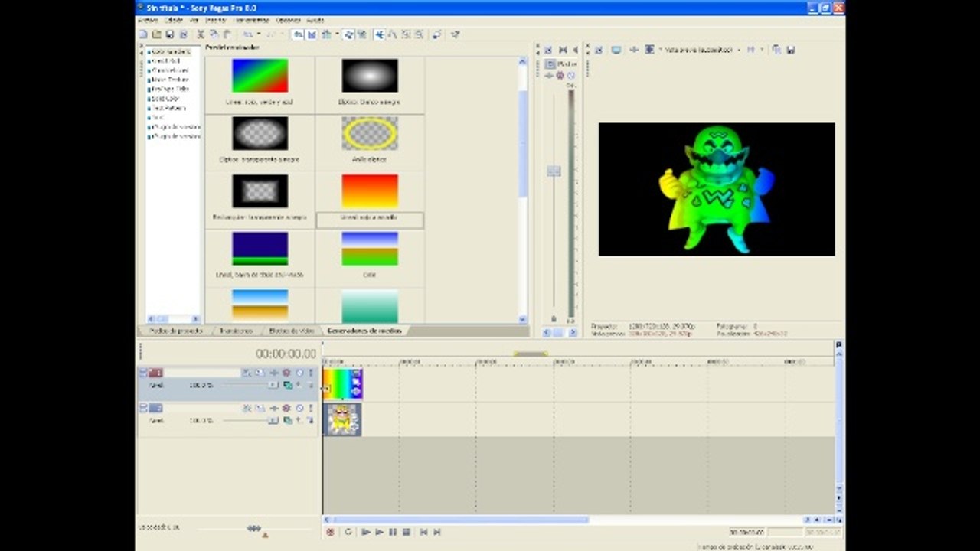Select the Zoom edit tool
This screenshot has height=551, width=980.
pyautogui.click(x=419, y=34)
